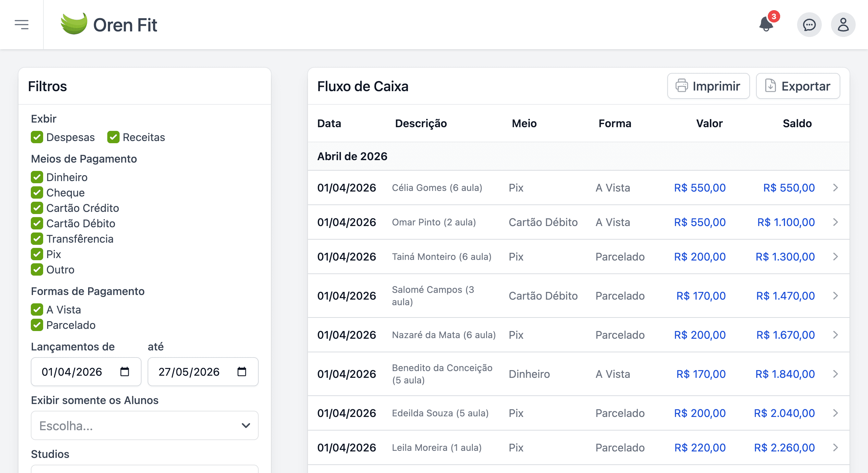Click saldo R$ 1.470,00
Screen dimensions: 868x473
pyautogui.click(x=785, y=296)
